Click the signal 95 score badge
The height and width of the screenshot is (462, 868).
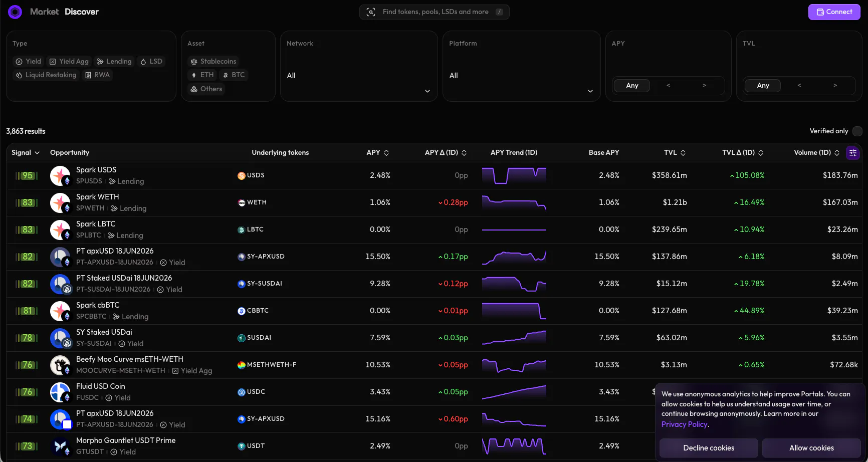[27, 175]
